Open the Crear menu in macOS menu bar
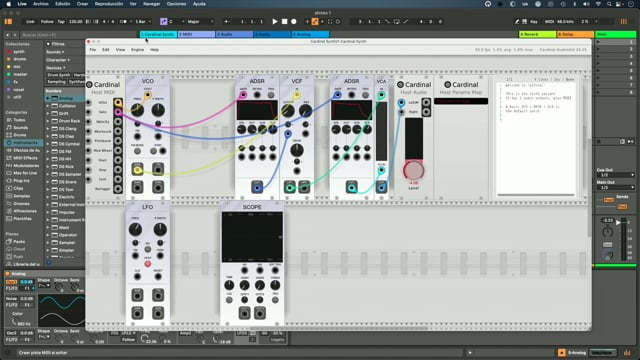The width and height of the screenshot is (640, 360). point(82,4)
